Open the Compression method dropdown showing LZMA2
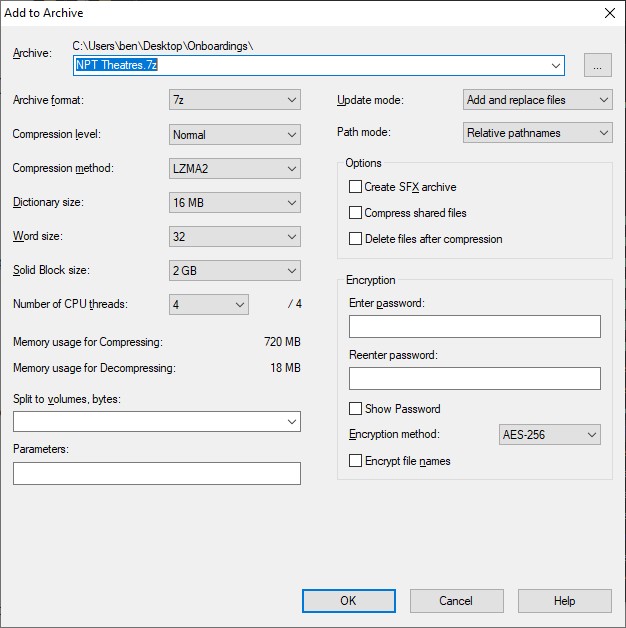This screenshot has width=626, height=628. click(x=234, y=169)
